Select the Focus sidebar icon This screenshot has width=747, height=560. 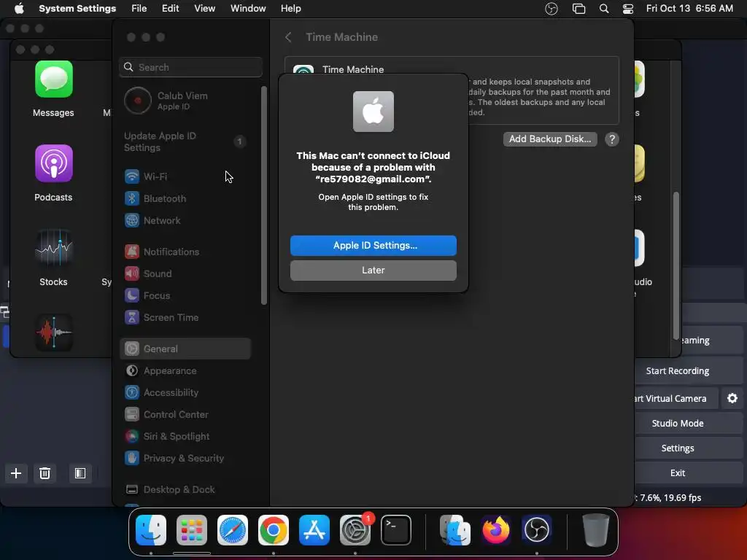(132, 295)
